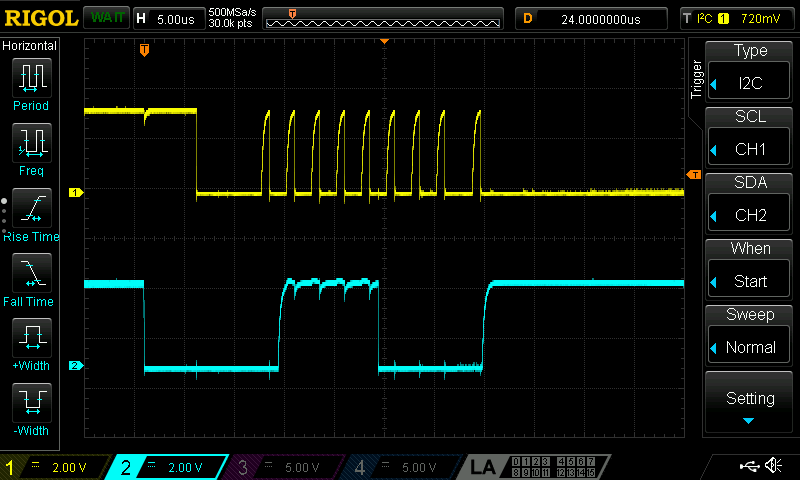Click the waveform memory position bar
Viewport: 800px width, 480px height.
(x=382, y=18)
